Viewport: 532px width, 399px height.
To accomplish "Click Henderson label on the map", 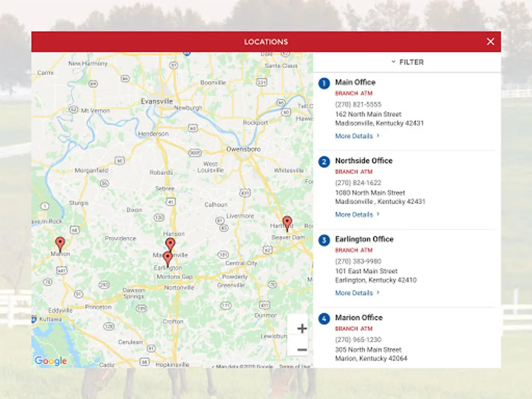I will pos(153,133).
